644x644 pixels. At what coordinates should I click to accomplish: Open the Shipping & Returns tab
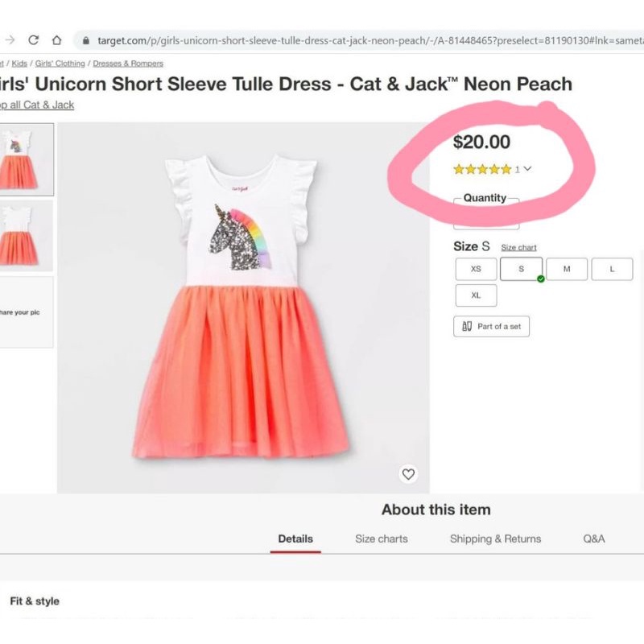[495, 539]
